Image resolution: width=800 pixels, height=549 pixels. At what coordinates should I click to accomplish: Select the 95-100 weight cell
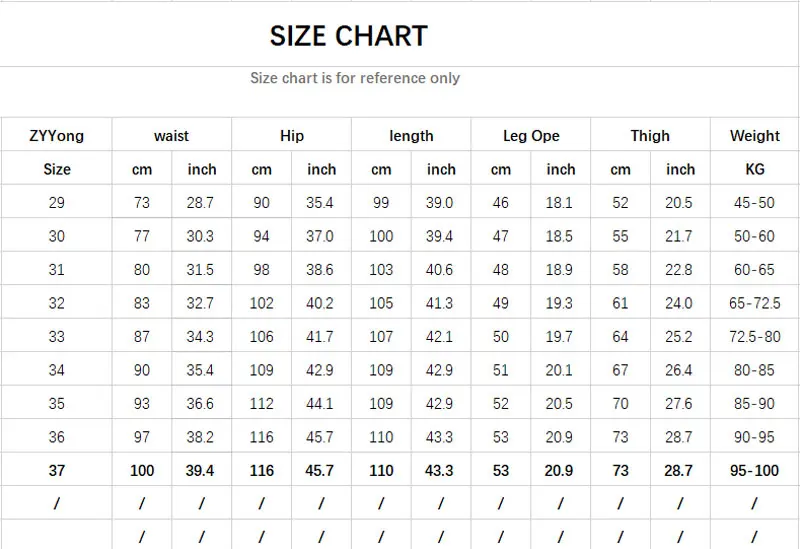tap(755, 471)
